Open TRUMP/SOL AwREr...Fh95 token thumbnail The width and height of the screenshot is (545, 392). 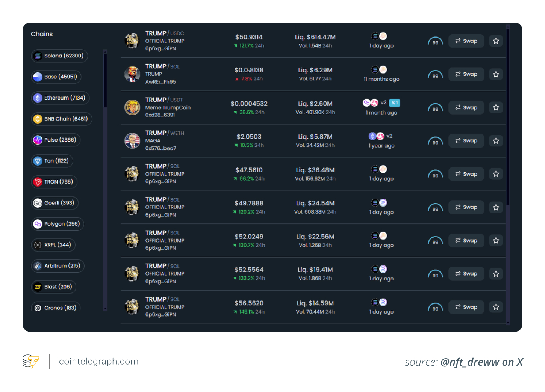[132, 74]
